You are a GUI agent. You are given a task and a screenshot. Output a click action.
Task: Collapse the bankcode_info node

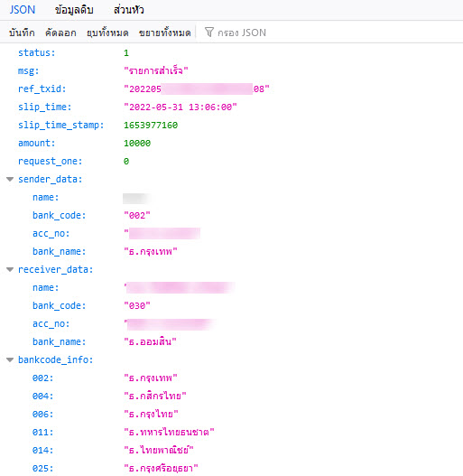10,359
